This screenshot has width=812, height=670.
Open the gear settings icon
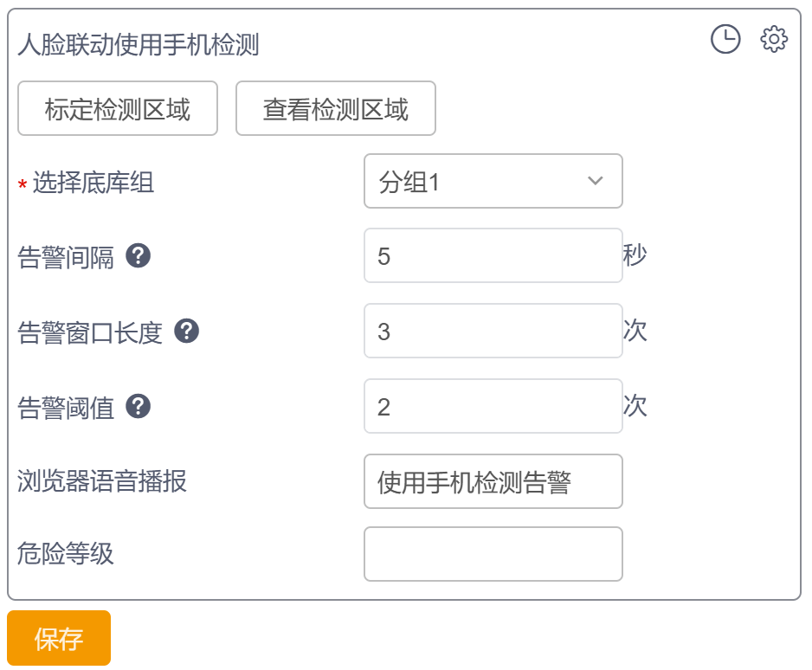click(774, 39)
